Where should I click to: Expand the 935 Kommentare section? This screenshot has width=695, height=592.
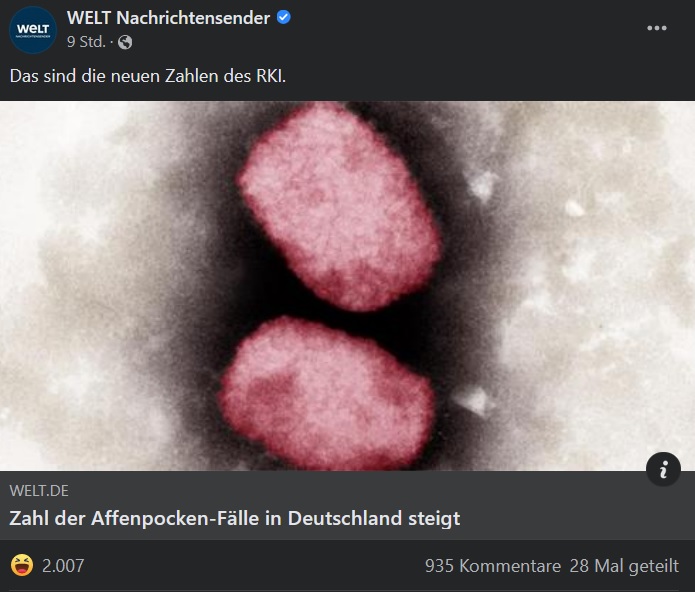[x=493, y=566]
